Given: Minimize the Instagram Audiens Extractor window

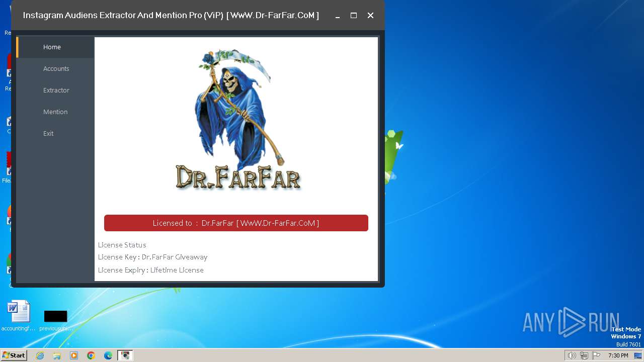Looking at the screenshot, I should pyautogui.click(x=338, y=16).
